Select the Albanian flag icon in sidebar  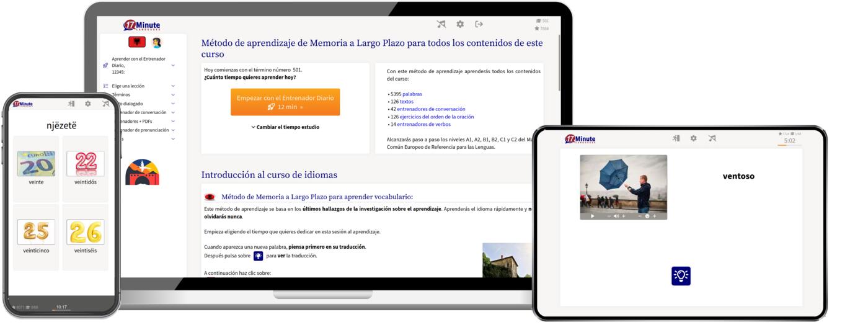coord(137,42)
